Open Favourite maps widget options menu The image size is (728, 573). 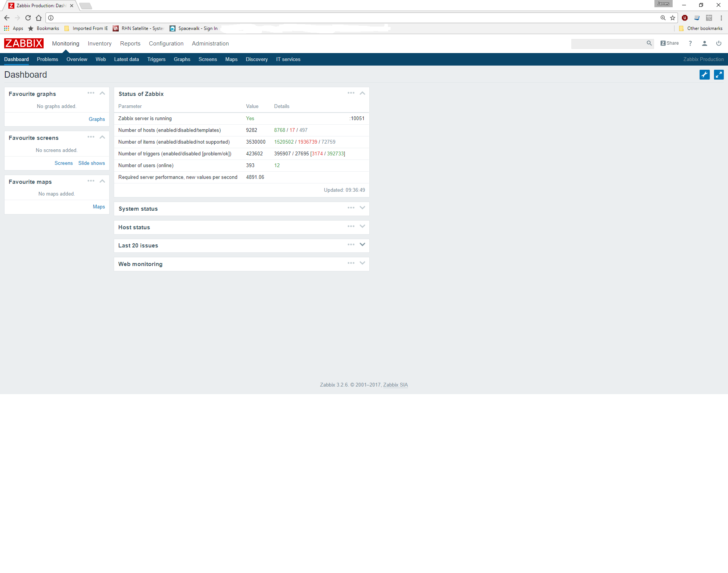pyautogui.click(x=91, y=181)
